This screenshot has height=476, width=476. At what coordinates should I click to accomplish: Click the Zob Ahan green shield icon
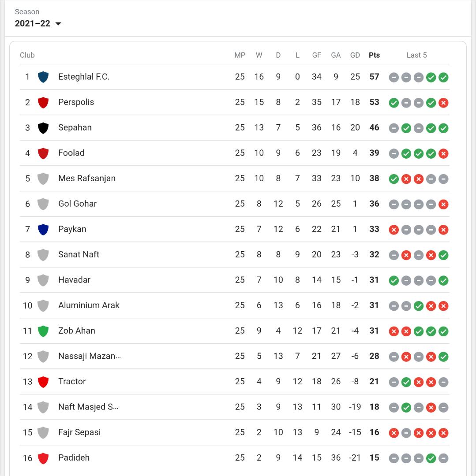[43, 331]
